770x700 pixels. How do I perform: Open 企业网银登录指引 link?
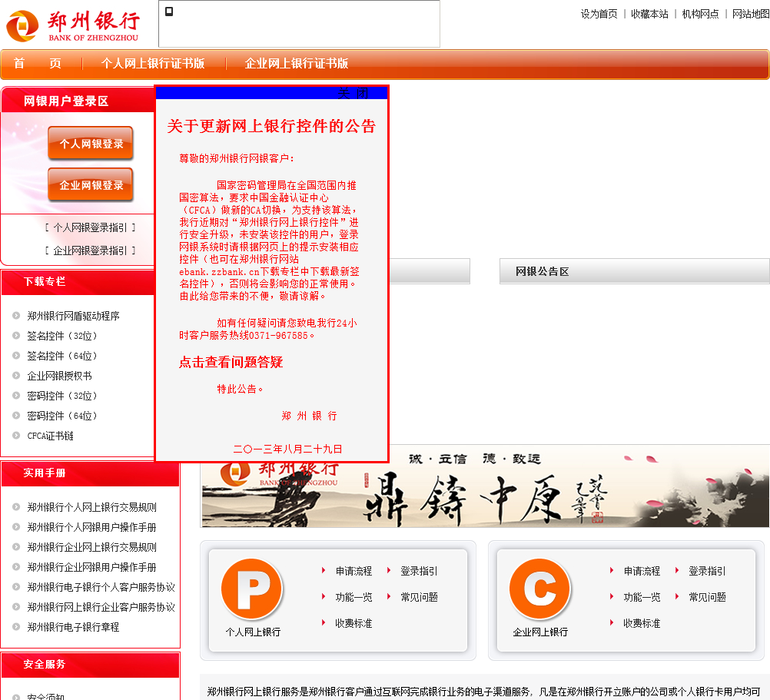[91, 250]
